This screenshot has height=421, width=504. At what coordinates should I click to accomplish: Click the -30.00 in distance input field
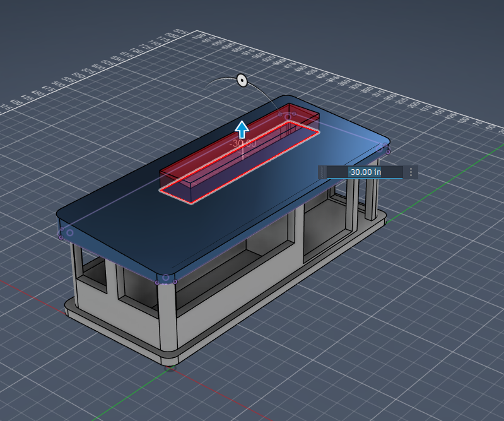(x=365, y=172)
